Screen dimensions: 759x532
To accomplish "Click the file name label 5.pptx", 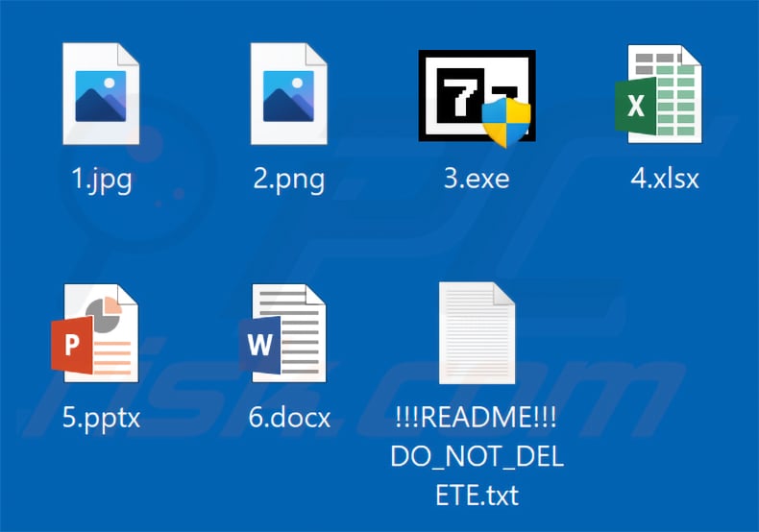I will [x=101, y=419].
